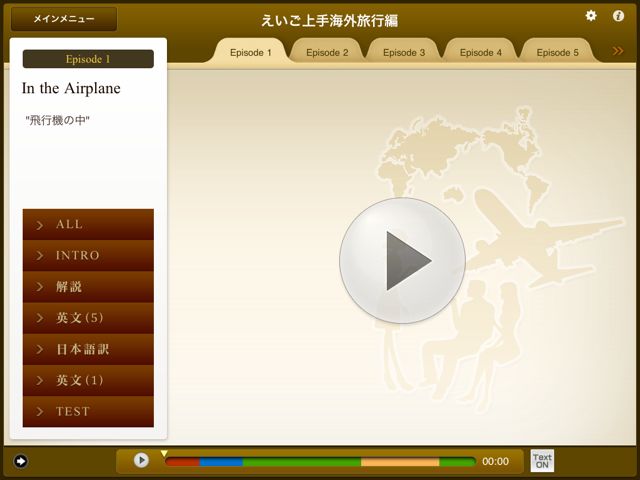Go back to メインメニュー
Image resolution: width=640 pixels, height=480 pixels.
tap(64, 19)
